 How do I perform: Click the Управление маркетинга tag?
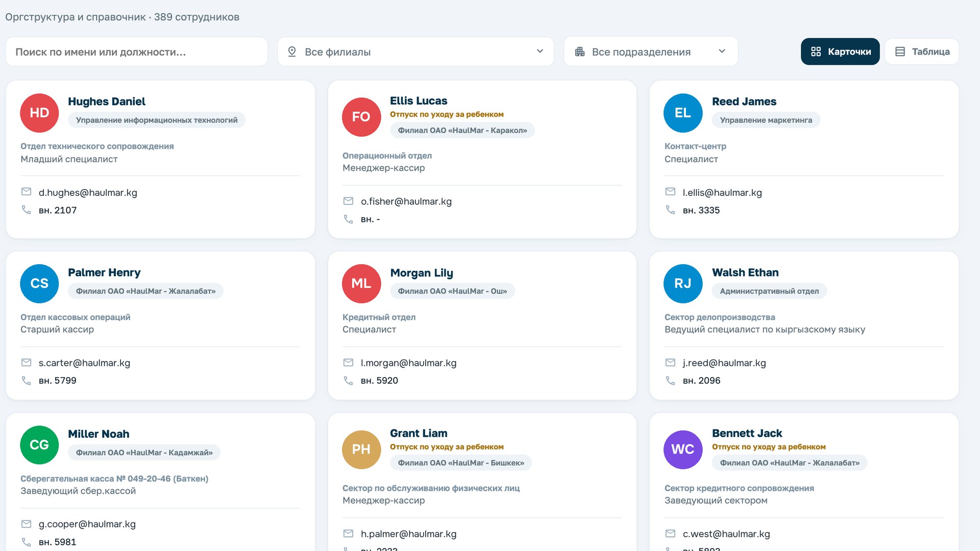click(766, 120)
